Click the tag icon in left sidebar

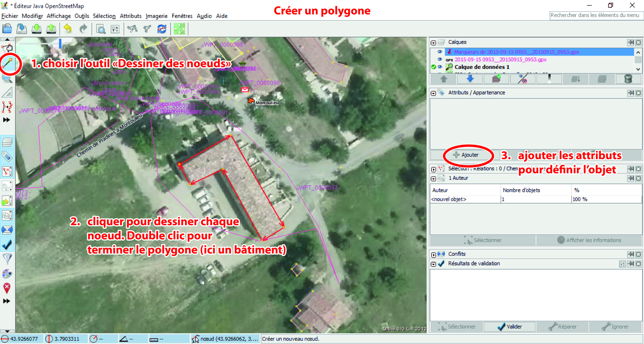tap(7, 157)
